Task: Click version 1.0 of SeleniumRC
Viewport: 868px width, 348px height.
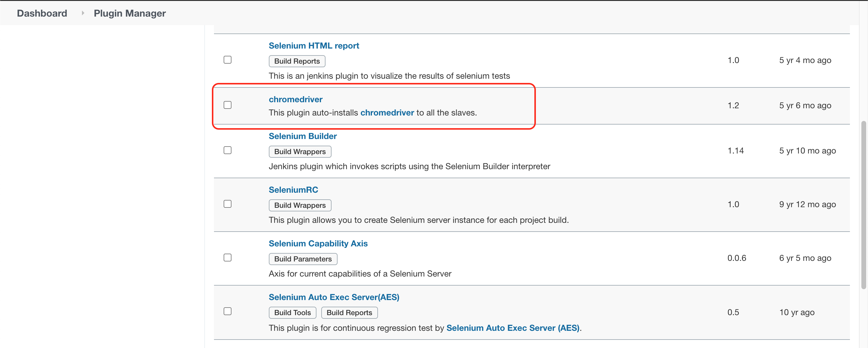Action: (733, 204)
